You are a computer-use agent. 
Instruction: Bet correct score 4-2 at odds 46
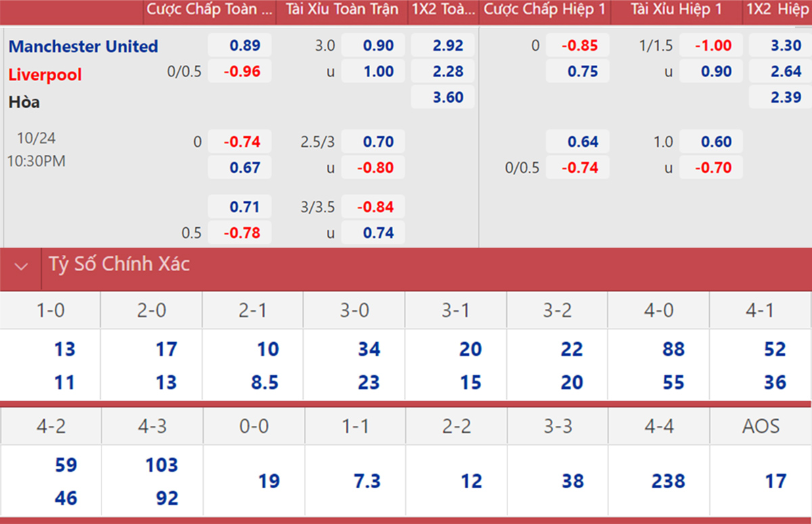tap(64, 498)
